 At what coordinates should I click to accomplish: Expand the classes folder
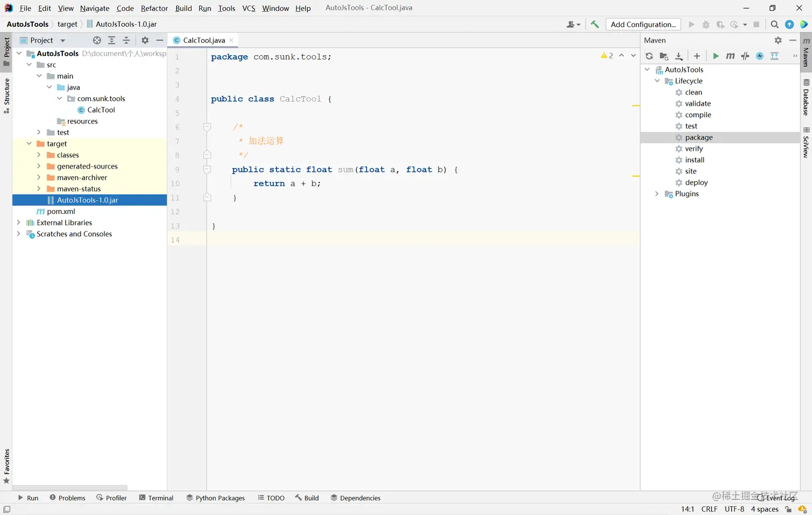click(39, 155)
